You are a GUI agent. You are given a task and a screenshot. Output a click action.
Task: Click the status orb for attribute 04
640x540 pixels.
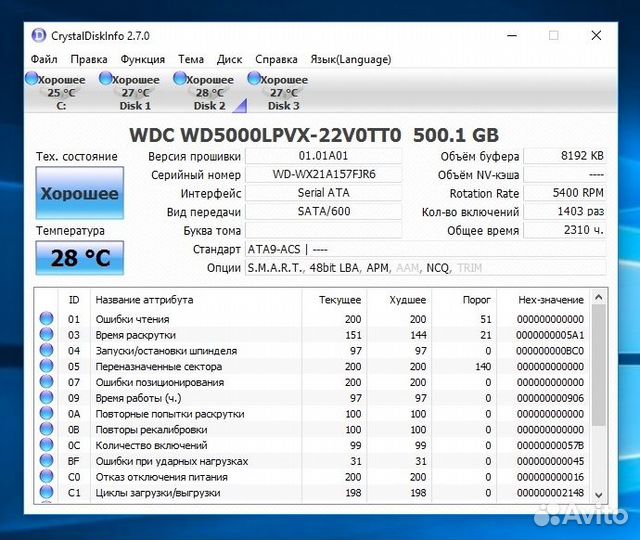(x=47, y=350)
